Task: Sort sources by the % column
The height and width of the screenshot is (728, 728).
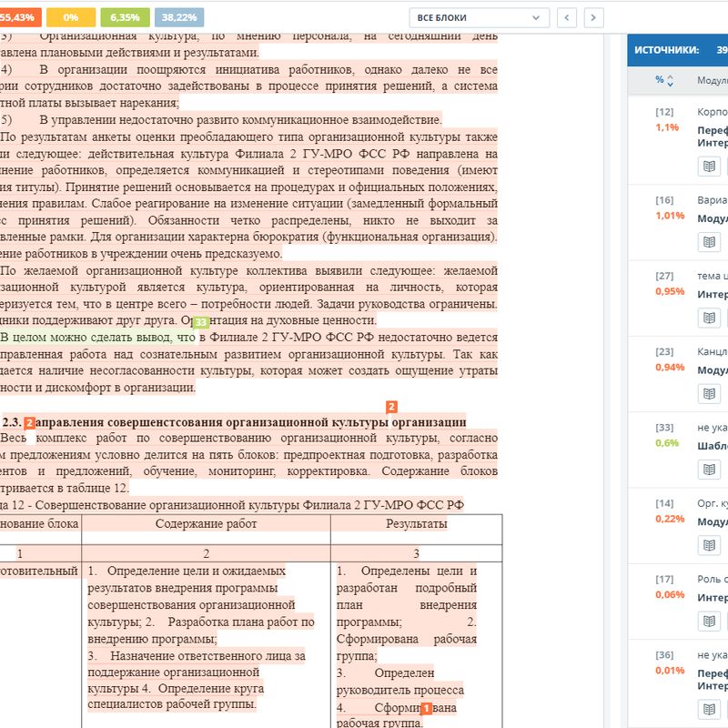Action: (x=664, y=80)
